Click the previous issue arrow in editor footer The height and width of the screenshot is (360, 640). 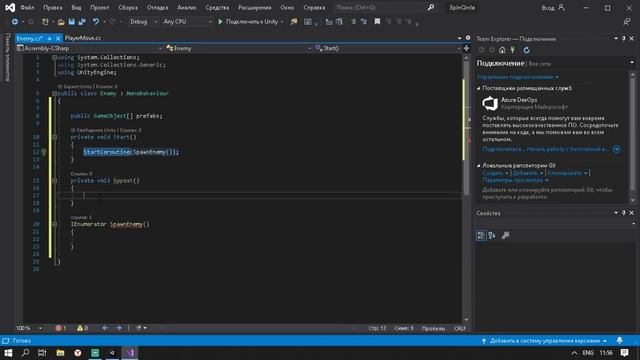[x=105, y=328]
